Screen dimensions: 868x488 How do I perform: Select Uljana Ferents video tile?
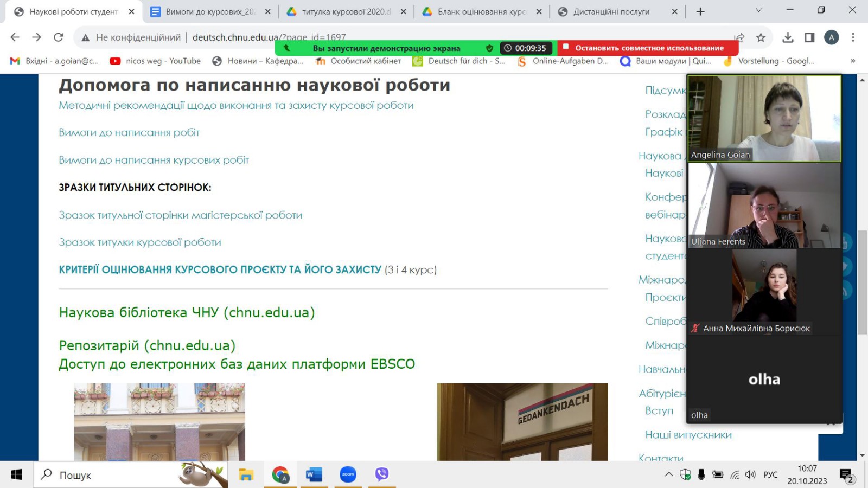tap(764, 206)
